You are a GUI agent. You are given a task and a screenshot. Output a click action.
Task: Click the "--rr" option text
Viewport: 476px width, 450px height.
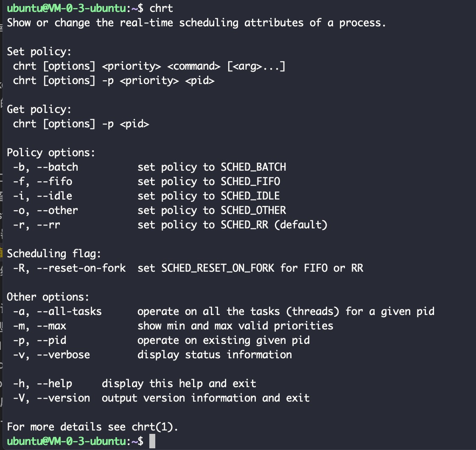[x=48, y=225]
